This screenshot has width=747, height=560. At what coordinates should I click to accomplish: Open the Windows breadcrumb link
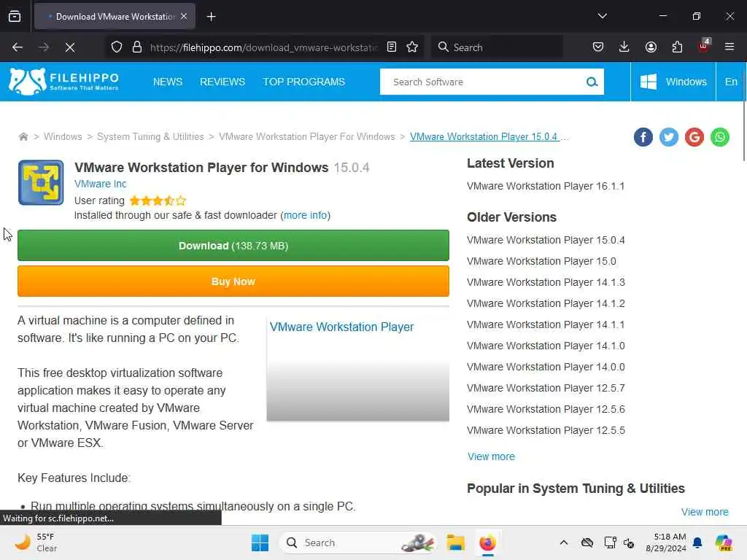(x=63, y=136)
